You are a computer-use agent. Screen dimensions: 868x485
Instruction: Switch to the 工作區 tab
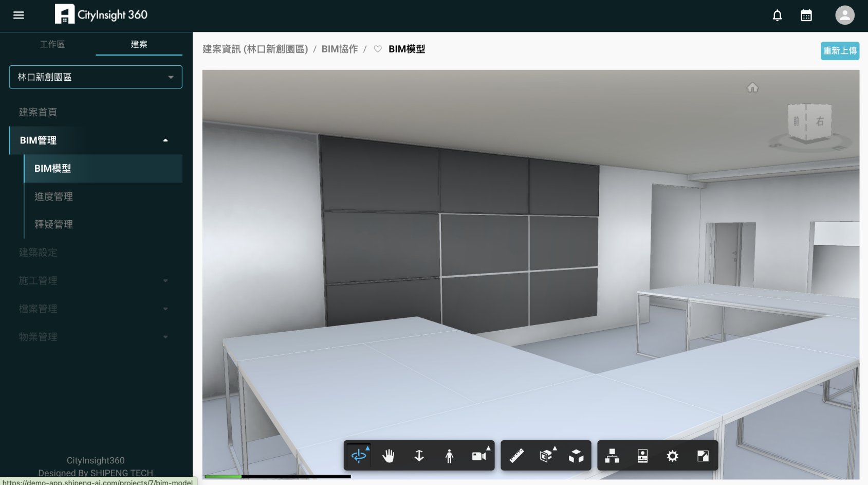52,44
